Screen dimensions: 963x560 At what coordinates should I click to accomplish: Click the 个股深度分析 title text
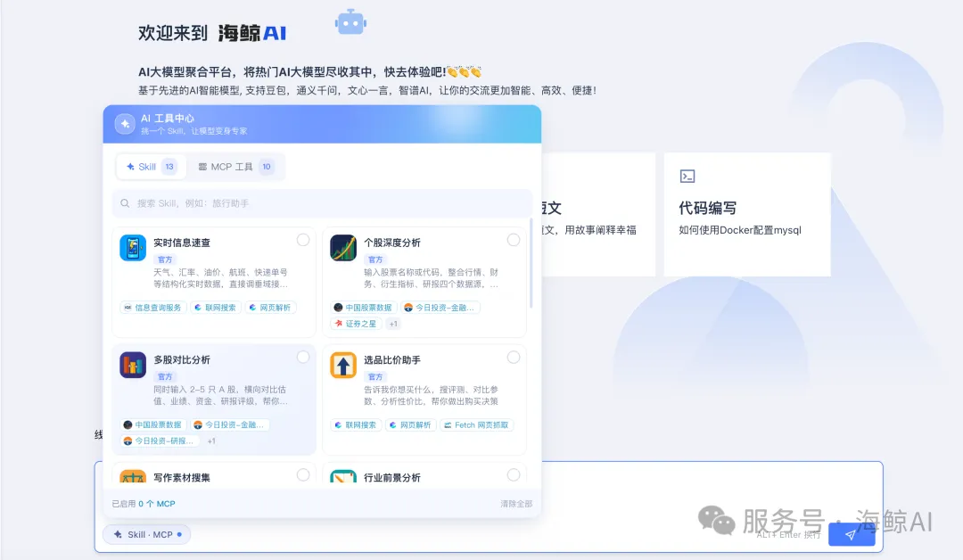click(x=391, y=243)
